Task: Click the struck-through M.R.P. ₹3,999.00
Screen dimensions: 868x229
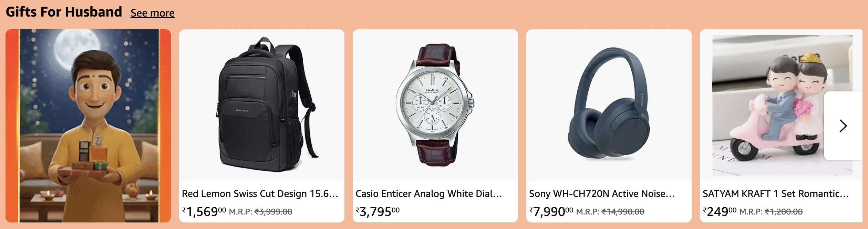Action: click(273, 212)
